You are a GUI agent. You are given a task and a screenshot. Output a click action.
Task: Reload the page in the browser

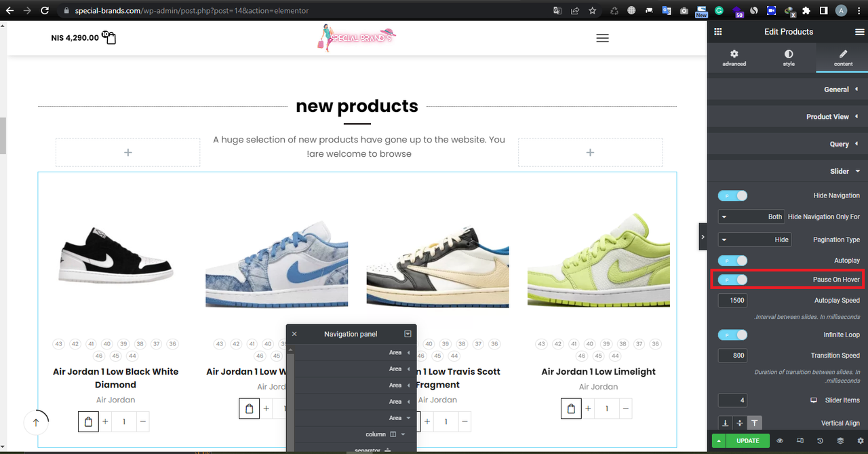(45, 10)
